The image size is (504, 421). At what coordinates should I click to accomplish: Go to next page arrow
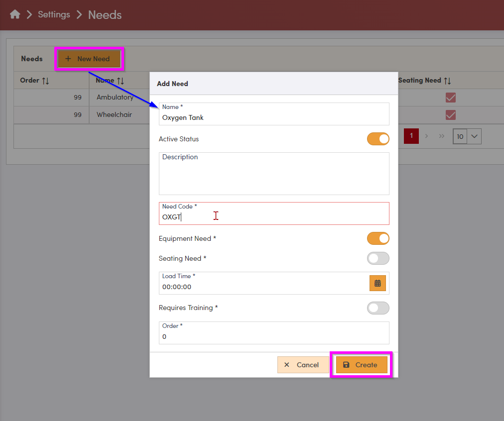(426, 136)
